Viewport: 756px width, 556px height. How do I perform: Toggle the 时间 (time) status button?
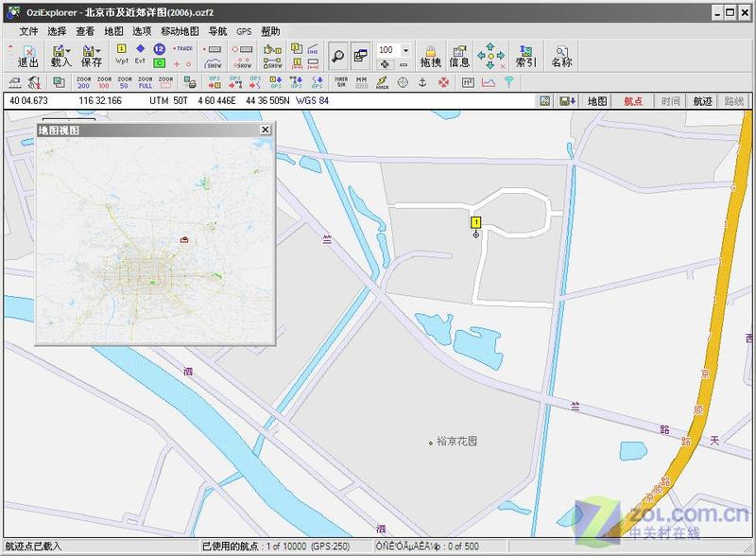click(670, 101)
